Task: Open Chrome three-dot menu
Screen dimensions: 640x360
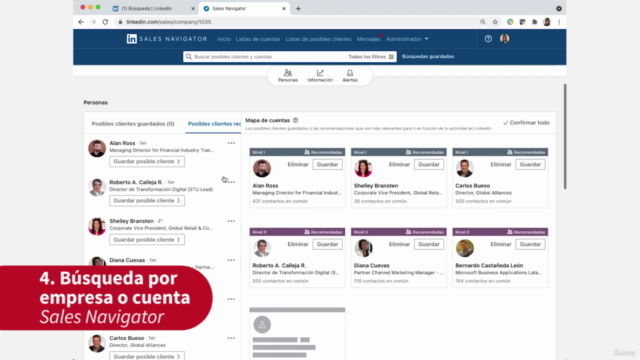Action: (x=559, y=22)
